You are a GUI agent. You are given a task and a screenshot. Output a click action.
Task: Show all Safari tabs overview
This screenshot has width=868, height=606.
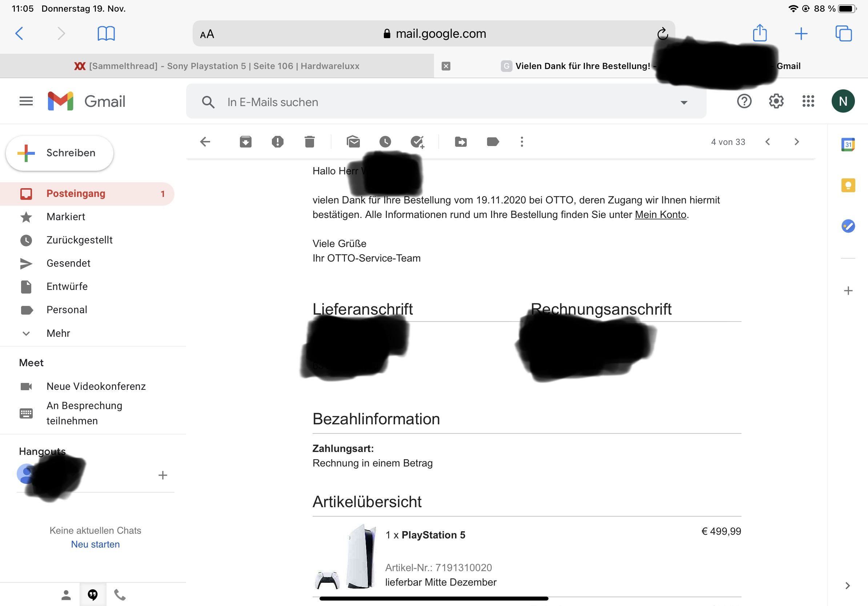(843, 34)
